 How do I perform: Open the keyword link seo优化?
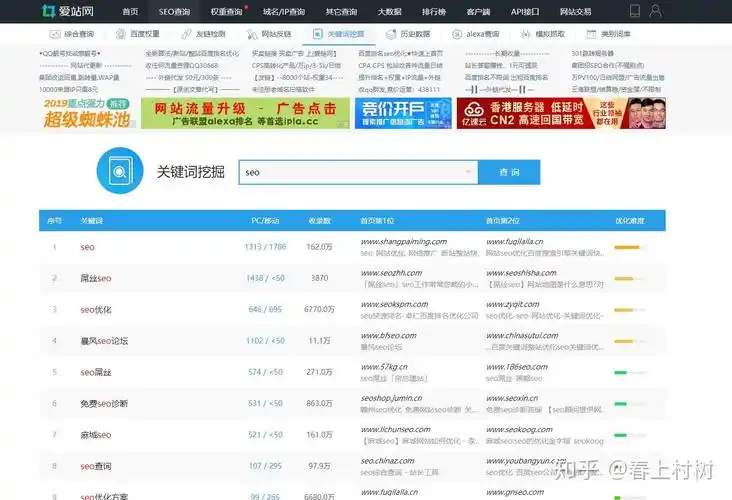96,310
